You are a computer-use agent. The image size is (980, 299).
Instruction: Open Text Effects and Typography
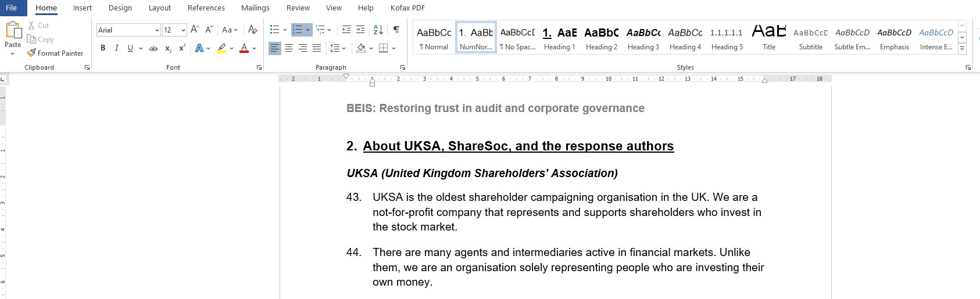point(199,48)
